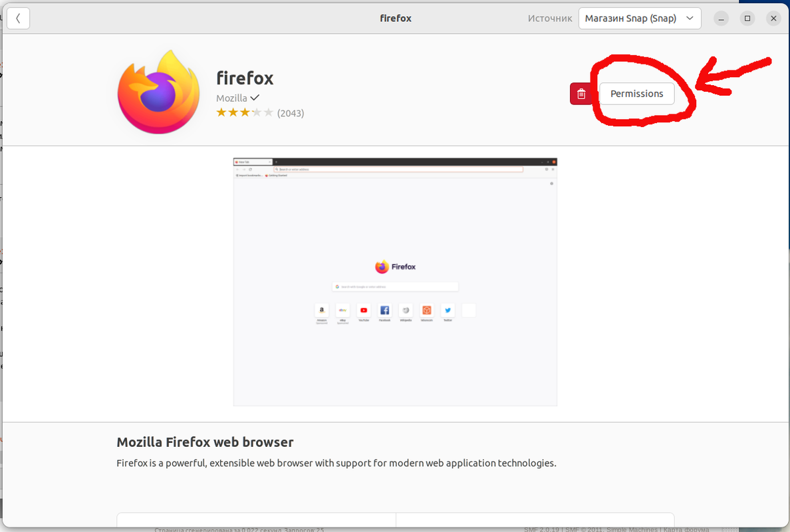Click the 'firefox' app name title

245,78
